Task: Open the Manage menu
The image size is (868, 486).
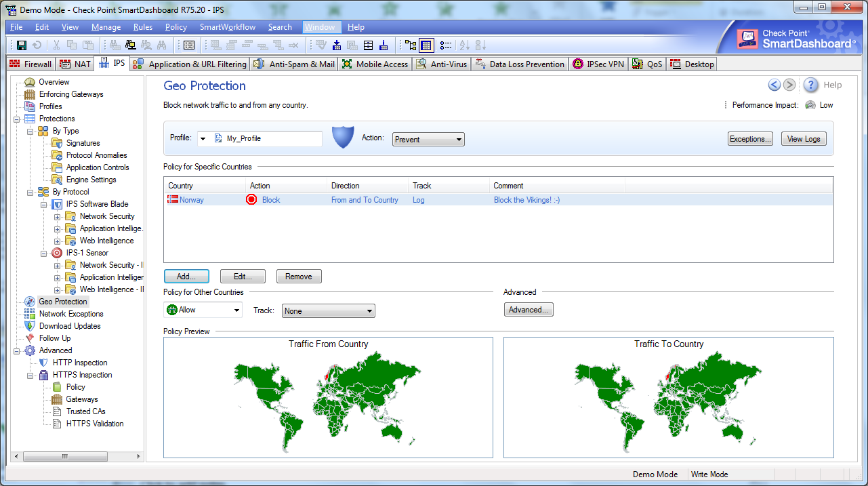Action: point(106,27)
